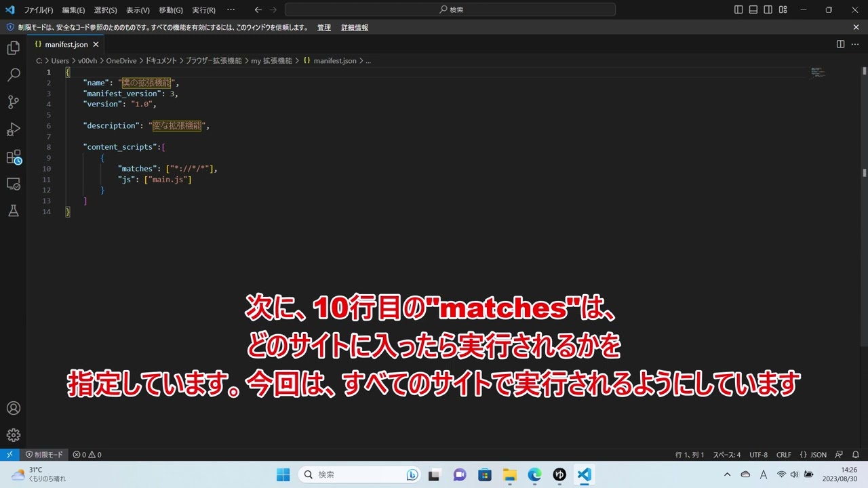Viewport: 868px width, 488px height.
Task: Open the Run and Debug view
Action: pyautogui.click(x=13, y=129)
